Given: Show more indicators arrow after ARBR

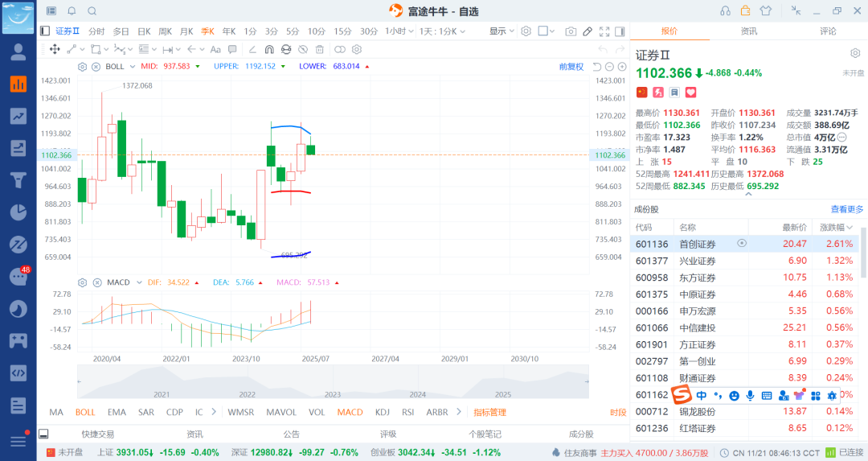Looking at the screenshot, I should point(459,412).
